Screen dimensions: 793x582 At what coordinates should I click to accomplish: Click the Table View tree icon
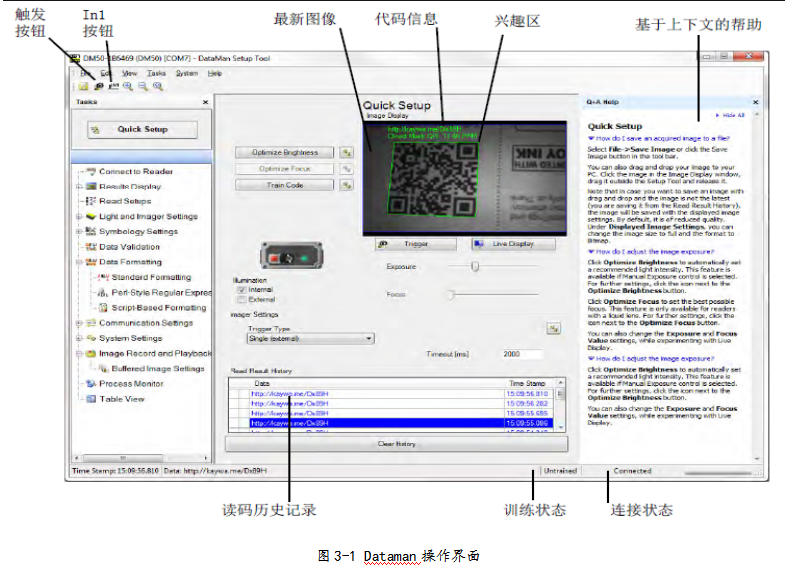coord(91,399)
